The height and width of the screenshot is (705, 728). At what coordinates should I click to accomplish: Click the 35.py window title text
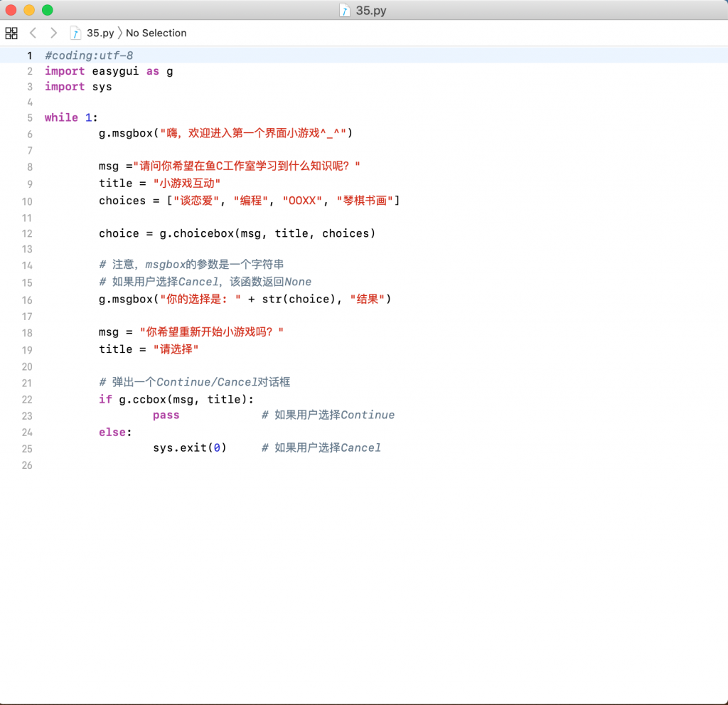coord(371,11)
